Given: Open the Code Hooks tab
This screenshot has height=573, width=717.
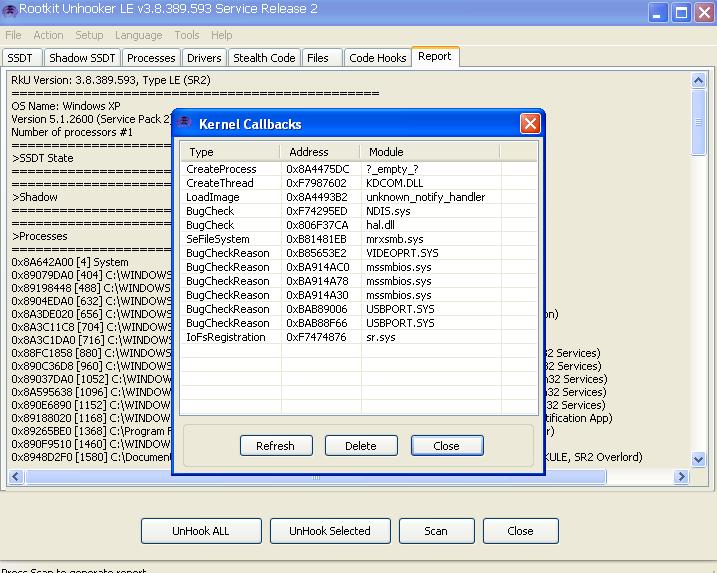Looking at the screenshot, I should pos(377,58).
